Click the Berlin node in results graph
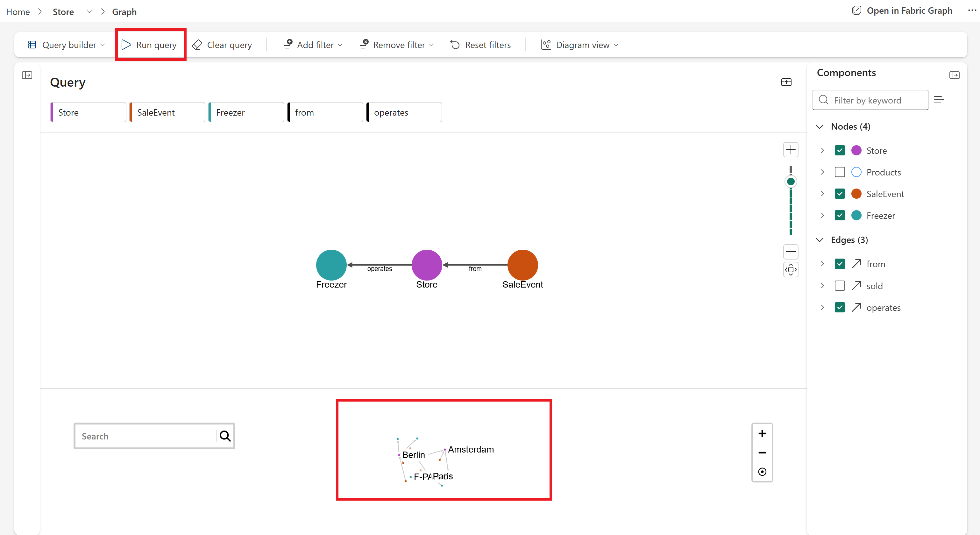 [x=399, y=455]
